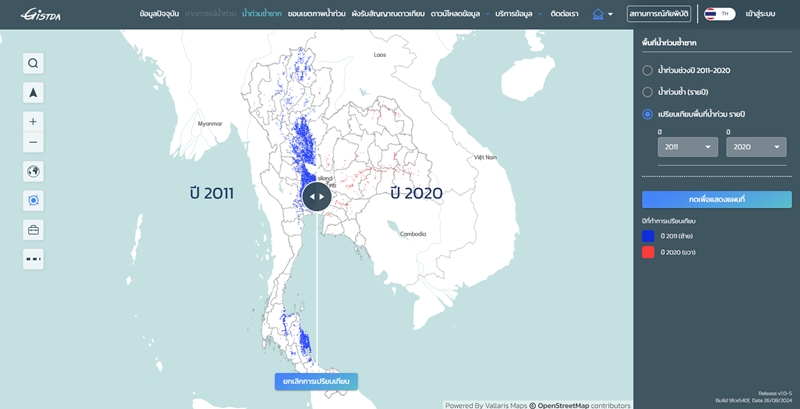
Task: Click the Việt Nam map label
Action: (x=485, y=157)
